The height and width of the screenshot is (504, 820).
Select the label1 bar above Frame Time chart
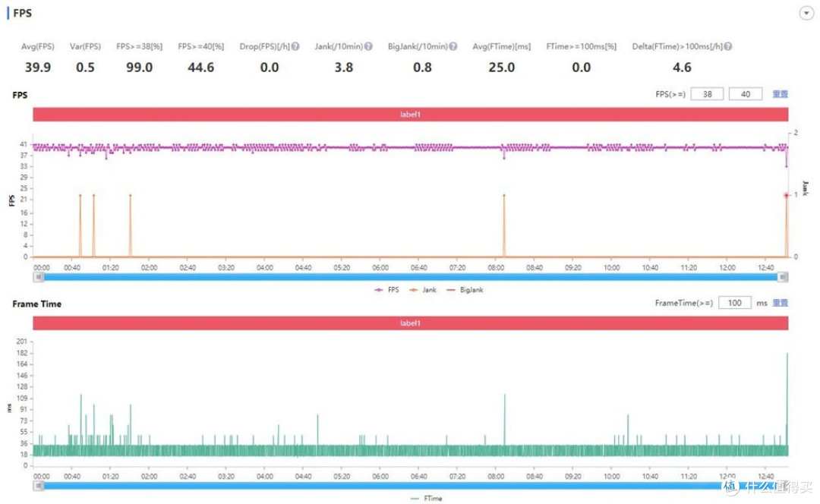point(411,323)
